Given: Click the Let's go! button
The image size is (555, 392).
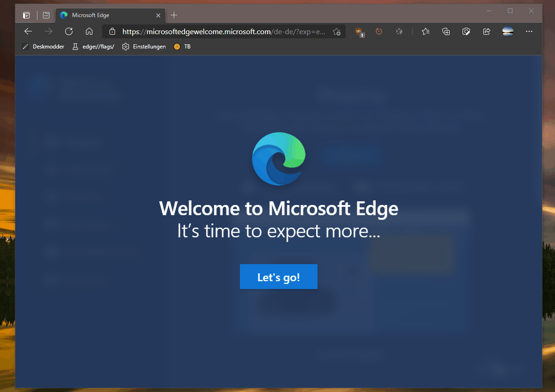Looking at the screenshot, I should (279, 277).
